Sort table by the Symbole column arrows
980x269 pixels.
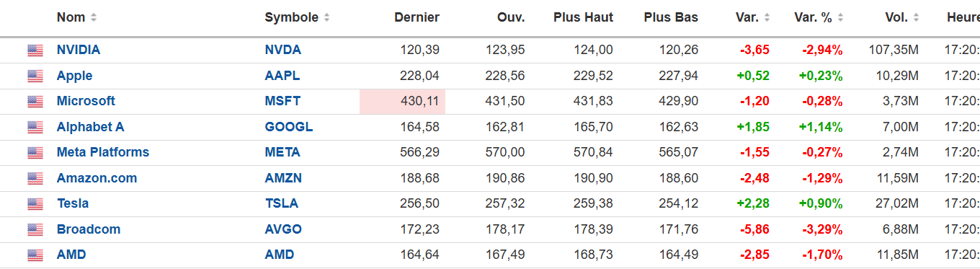(x=327, y=17)
